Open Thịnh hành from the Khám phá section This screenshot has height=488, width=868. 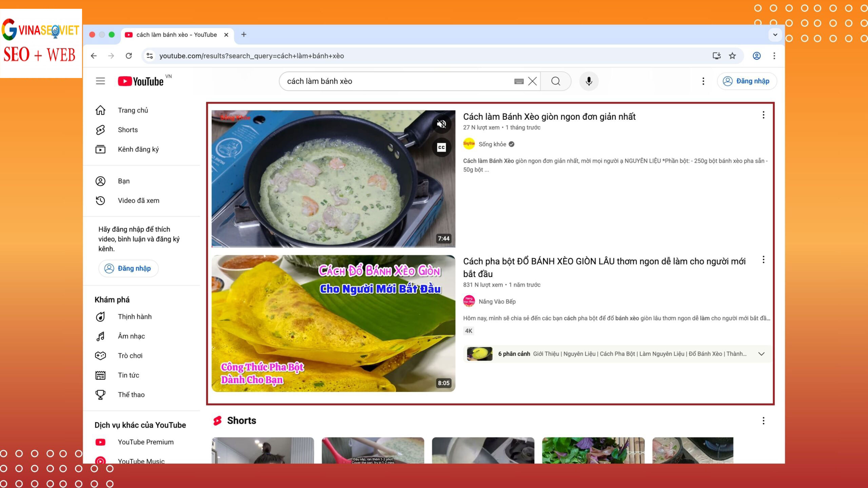click(134, 316)
